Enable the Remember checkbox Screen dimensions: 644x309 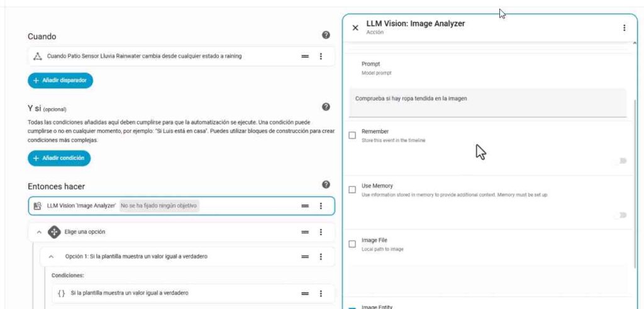[352, 135]
